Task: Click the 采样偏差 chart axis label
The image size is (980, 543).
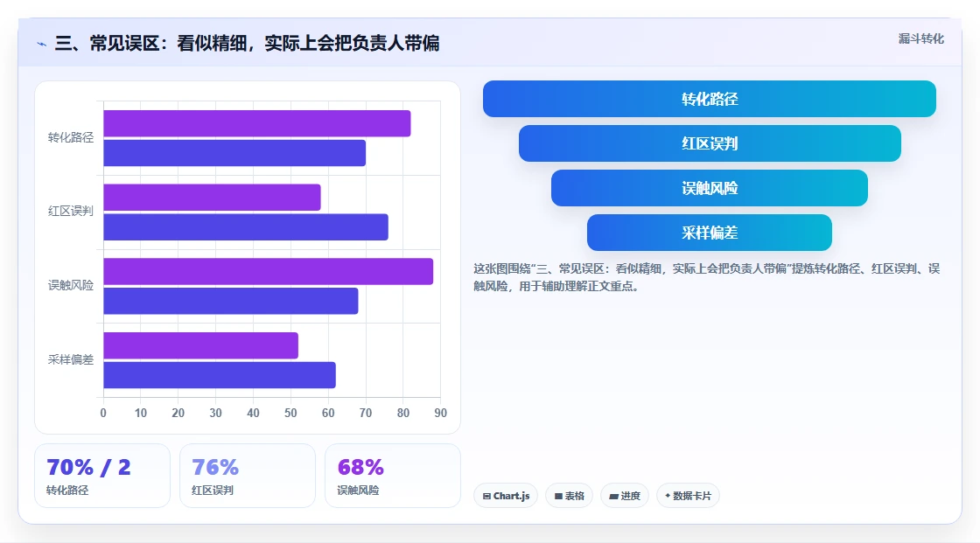Action: (71, 359)
